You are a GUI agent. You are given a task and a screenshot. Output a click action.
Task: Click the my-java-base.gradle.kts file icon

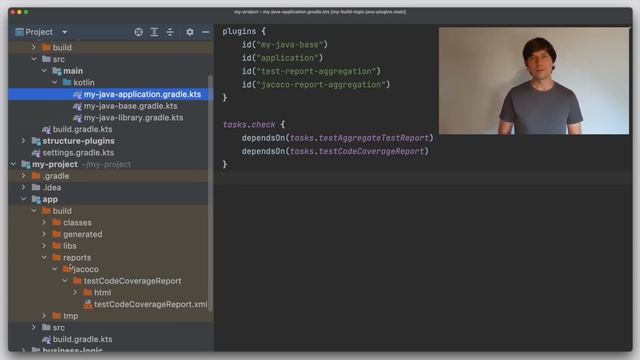[x=77, y=106]
